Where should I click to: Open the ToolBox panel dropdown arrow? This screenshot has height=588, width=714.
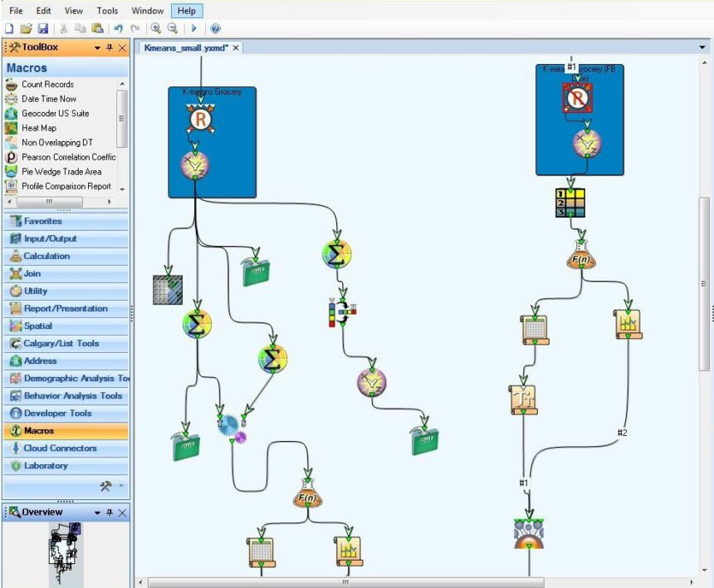(x=98, y=48)
